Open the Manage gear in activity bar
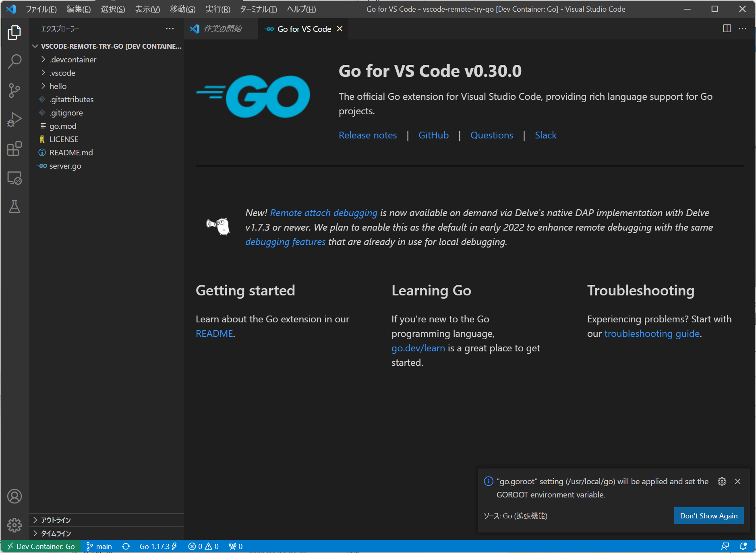Screen dimensions: 756x553 coord(14,525)
